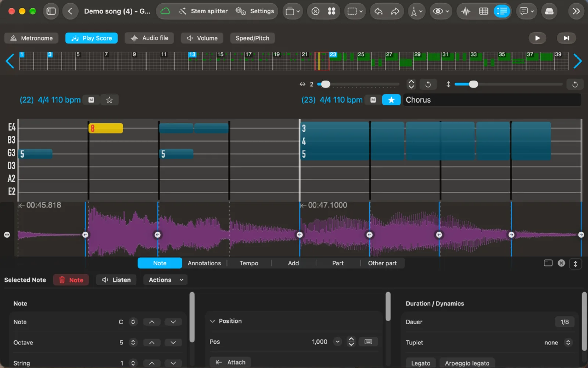Switch to the Tempo tab

point(249,263)
